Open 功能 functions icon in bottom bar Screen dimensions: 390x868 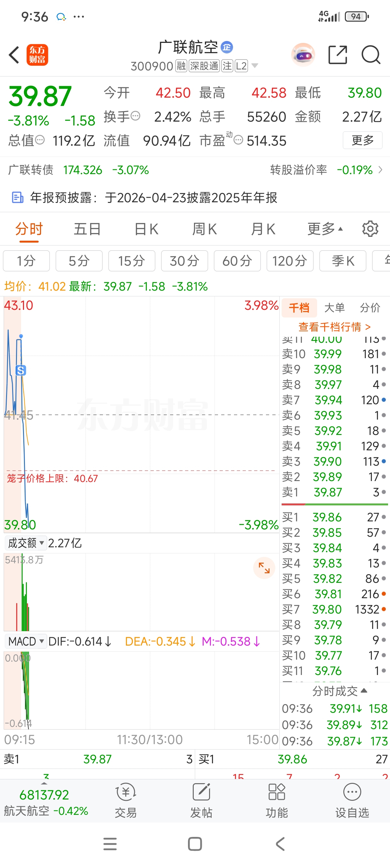coord(277,800)
